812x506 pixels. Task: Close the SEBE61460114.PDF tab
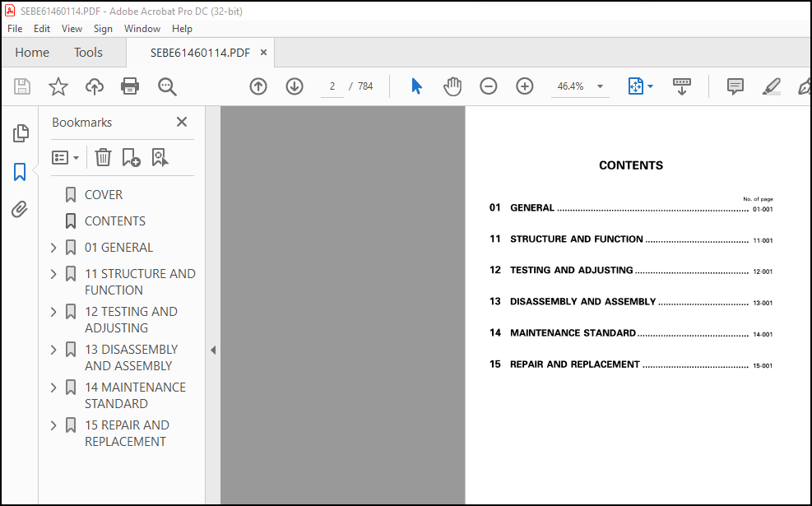click(x=263, y=53)
